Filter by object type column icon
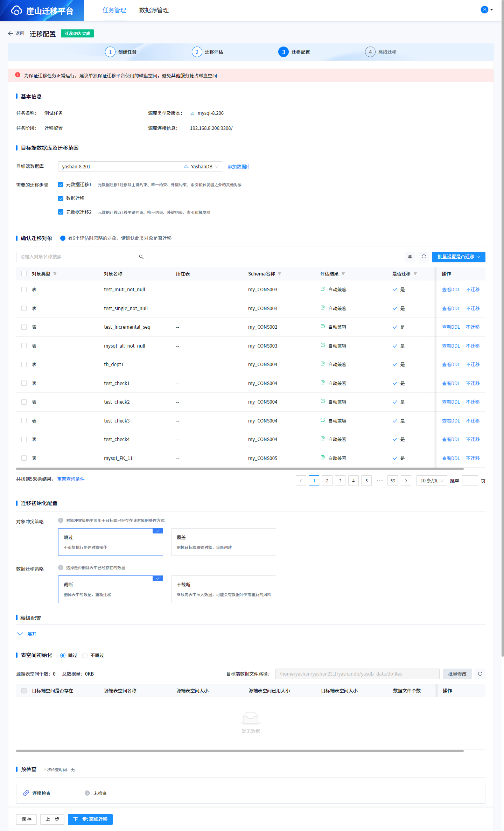 tap(55, 274)
